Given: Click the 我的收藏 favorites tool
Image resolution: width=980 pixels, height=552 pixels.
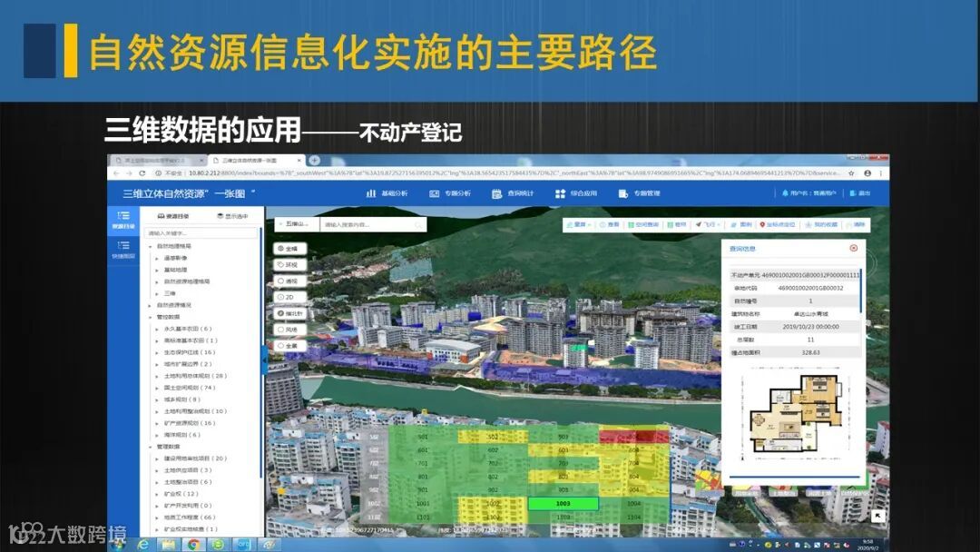Looking at the screenshot, I should click(x=821, y=224).
